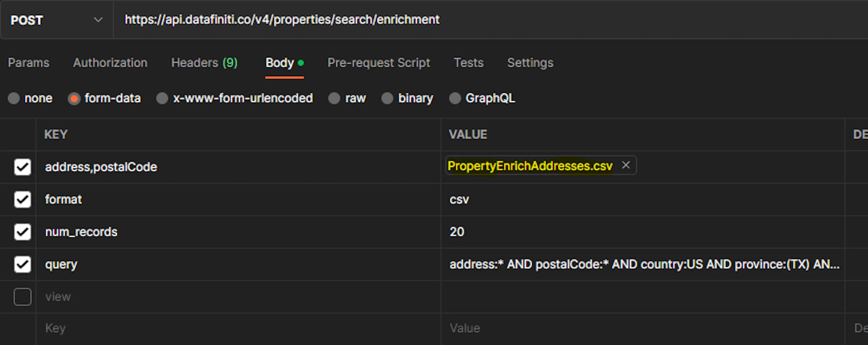The height and width of the screenshot is (345, 868).
Task: Uncheck the num_records parameter
Action: point(22,232)
